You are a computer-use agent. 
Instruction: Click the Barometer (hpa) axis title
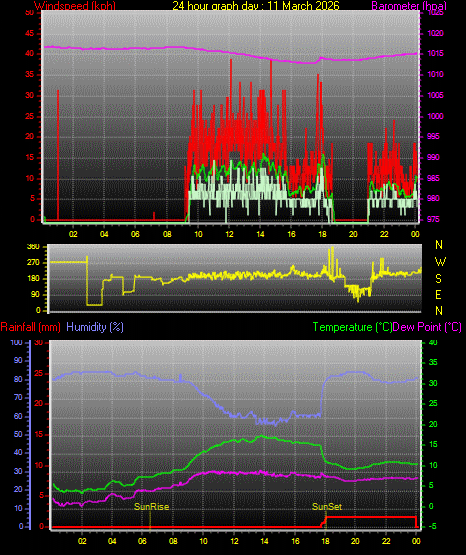click(409, 6)
